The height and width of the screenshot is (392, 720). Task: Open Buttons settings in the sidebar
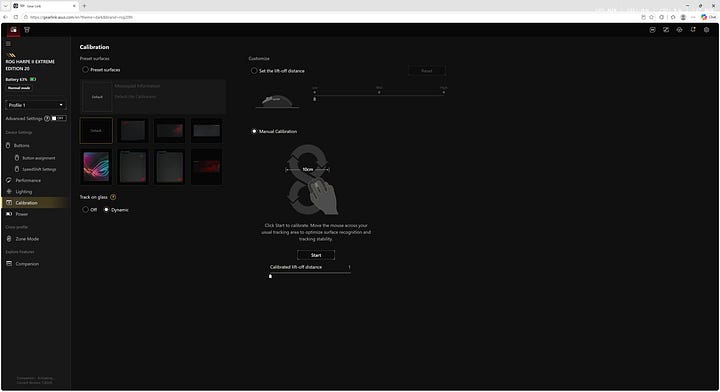(x=22, y=146)
